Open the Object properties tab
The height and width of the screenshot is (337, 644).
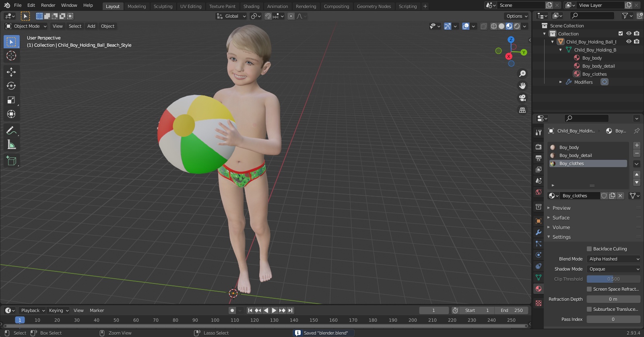[x=539, y=221]
